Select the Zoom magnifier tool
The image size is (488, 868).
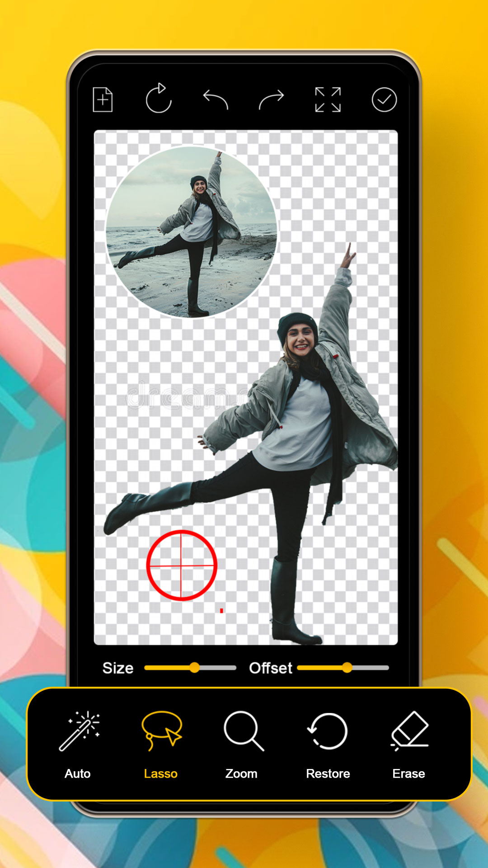point(244,731)
